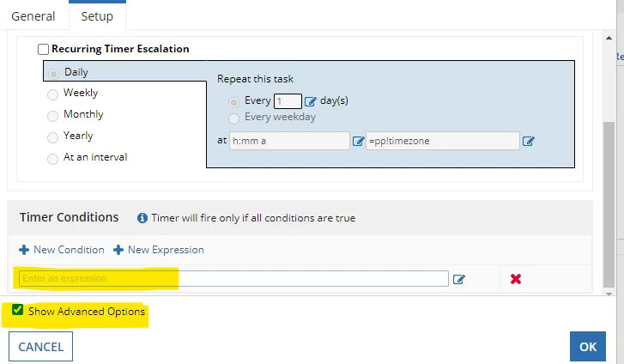Select the Monthly radio option
Screen dimensions: 624x364
(x=52, y=116)
